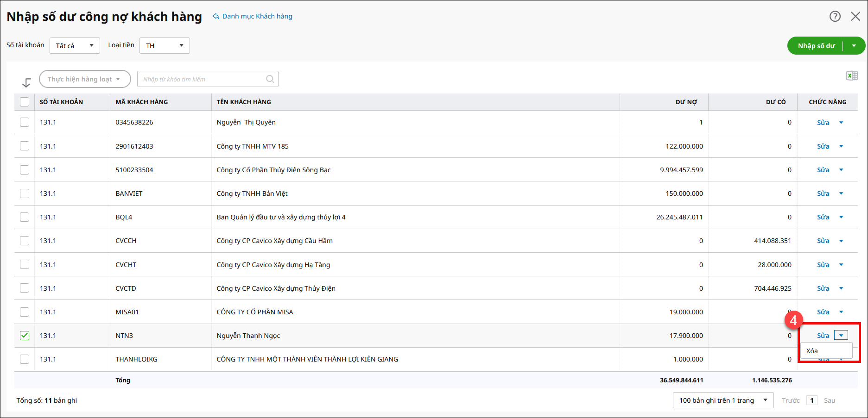Click the row arrow for MISA01

pyautogui.click(x=841, y=312)
